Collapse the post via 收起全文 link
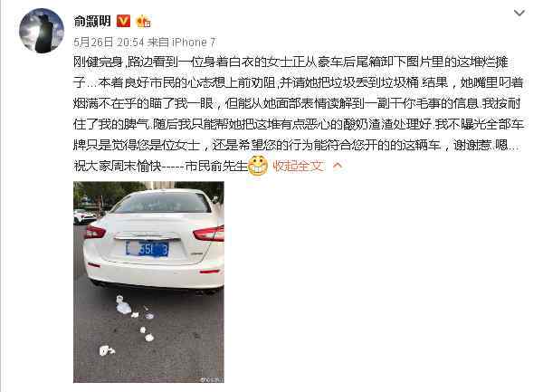Image resolution: width=543 pixels, height=392 pixels. point(299,166)
